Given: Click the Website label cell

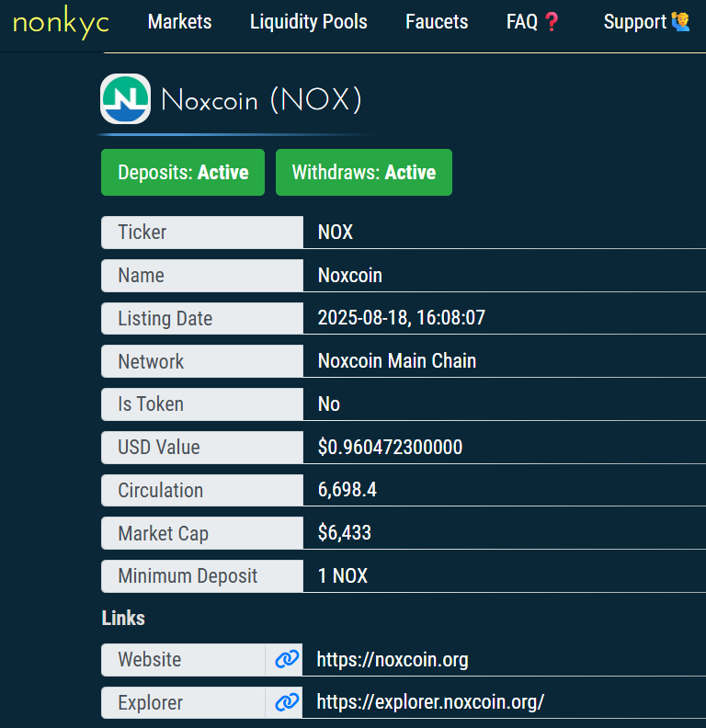Looking at the screenshot, I should pos(183,660).
